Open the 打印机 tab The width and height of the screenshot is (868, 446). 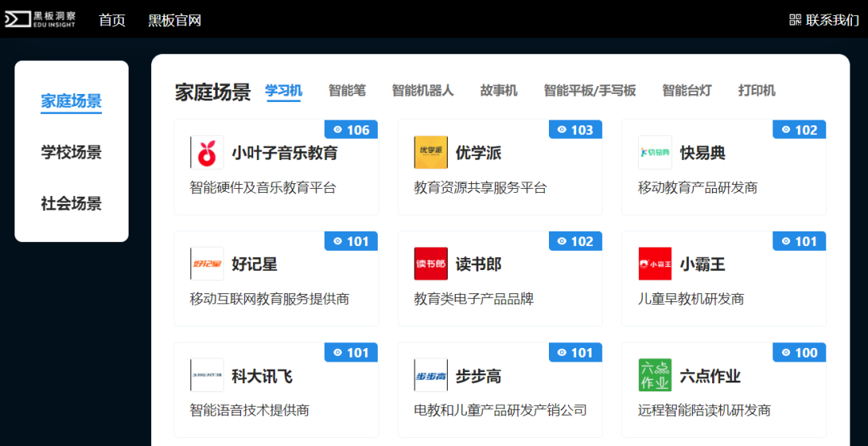[x=757, y=91]
